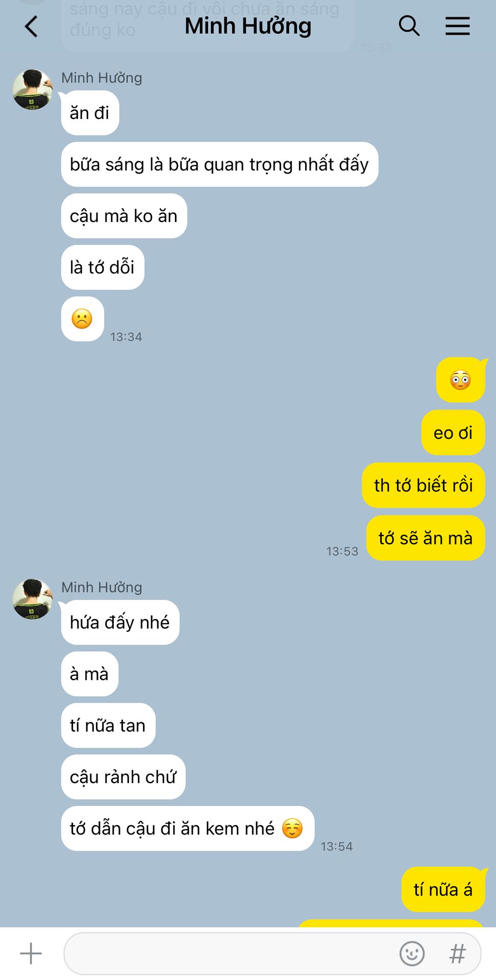
Task: Tap the plus attachment icon
Action: click(x=31, y=953)
